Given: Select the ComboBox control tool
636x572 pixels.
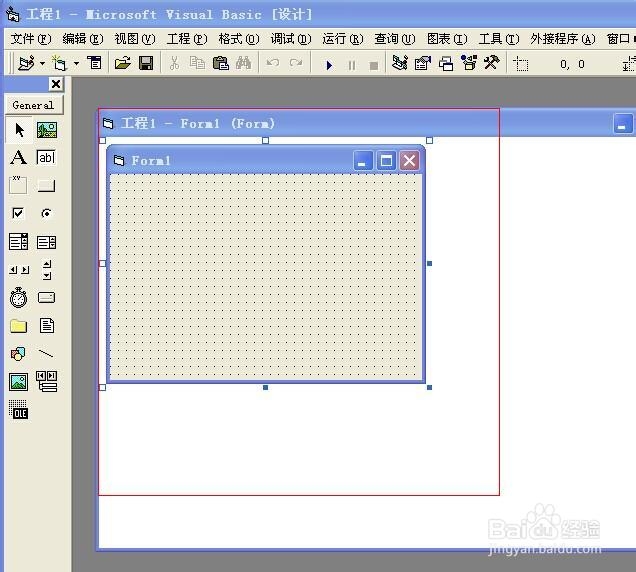Looking at the screenshot, I should tap(19, 241).
